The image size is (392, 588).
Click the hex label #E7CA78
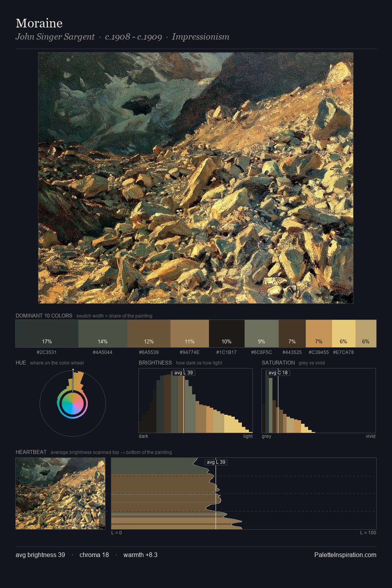(343, 352)
